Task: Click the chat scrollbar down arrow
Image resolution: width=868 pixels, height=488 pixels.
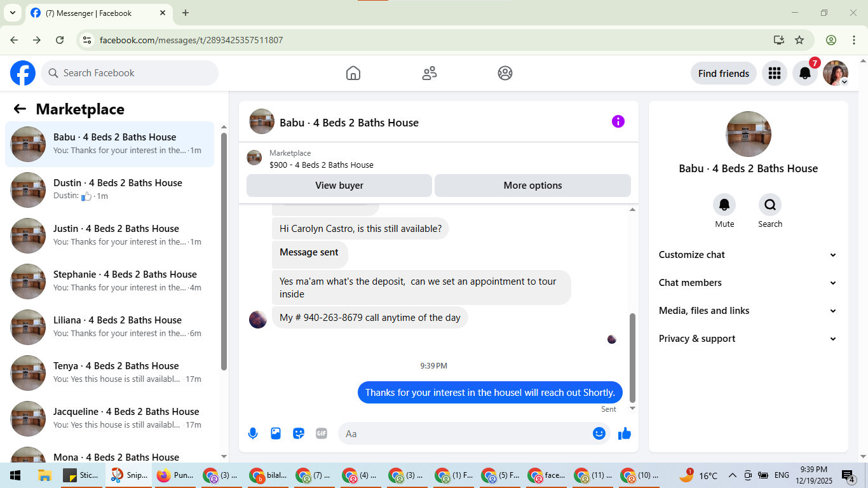Action: pos(632,409)
